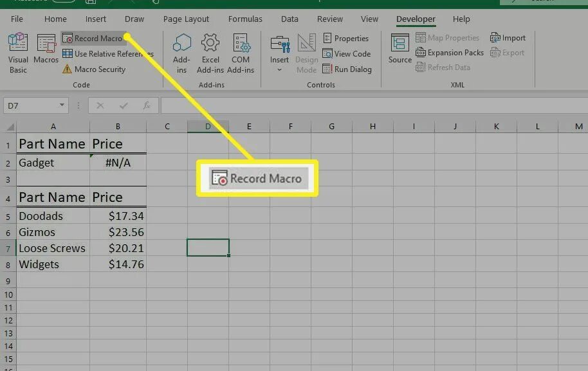Select column A header
Image resolution: width=588 pixels, height=371 pixels.
click(53, 127)
